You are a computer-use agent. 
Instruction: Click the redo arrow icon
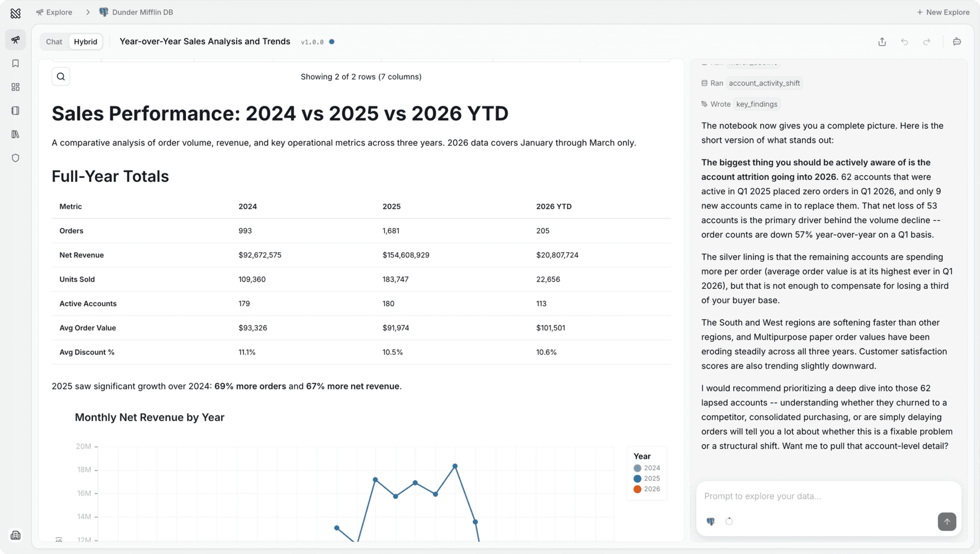pos(927,42)
